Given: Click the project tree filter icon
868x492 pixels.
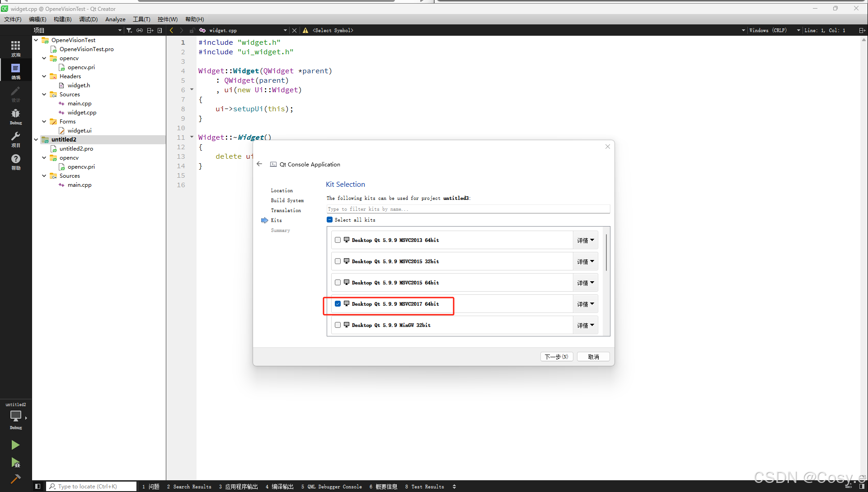Looking at the screenshot, I should point(129,30).
